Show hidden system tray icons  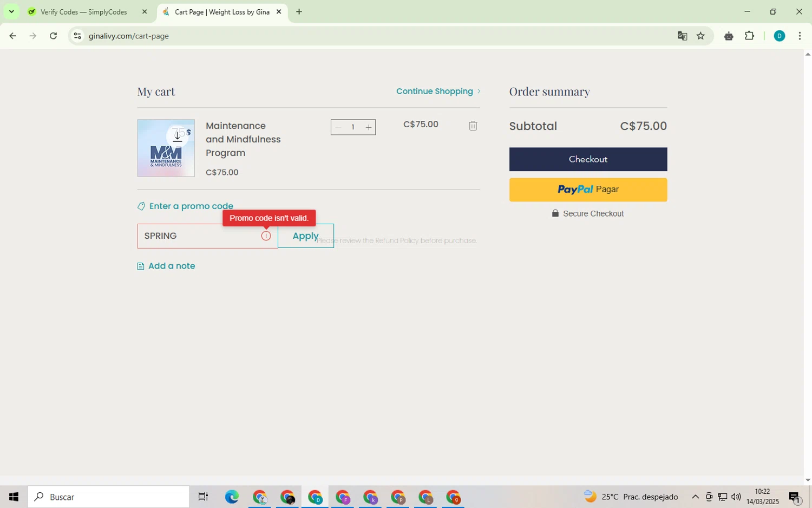(x=695, y=497)
